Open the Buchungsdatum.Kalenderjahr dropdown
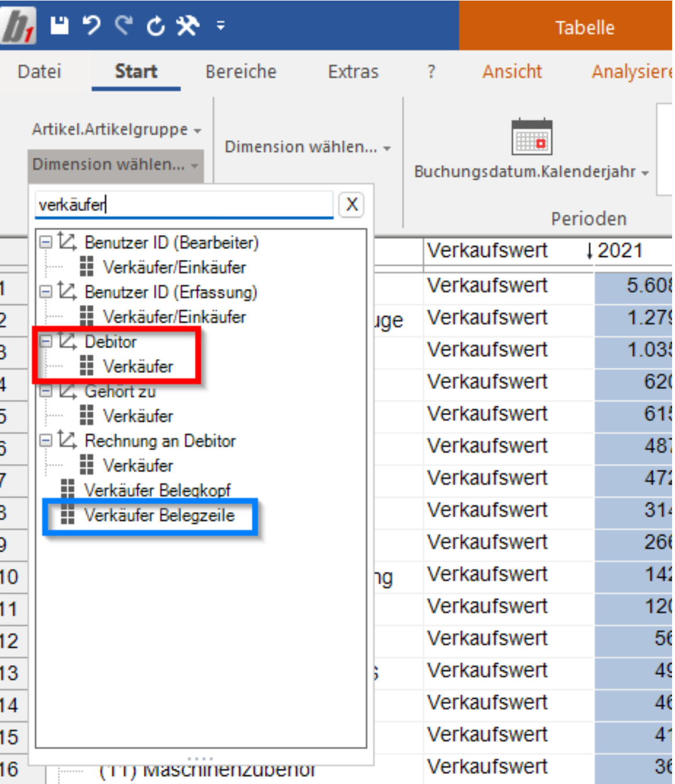Viewport: 675px width, 784px height. click(x=531, y=172)
